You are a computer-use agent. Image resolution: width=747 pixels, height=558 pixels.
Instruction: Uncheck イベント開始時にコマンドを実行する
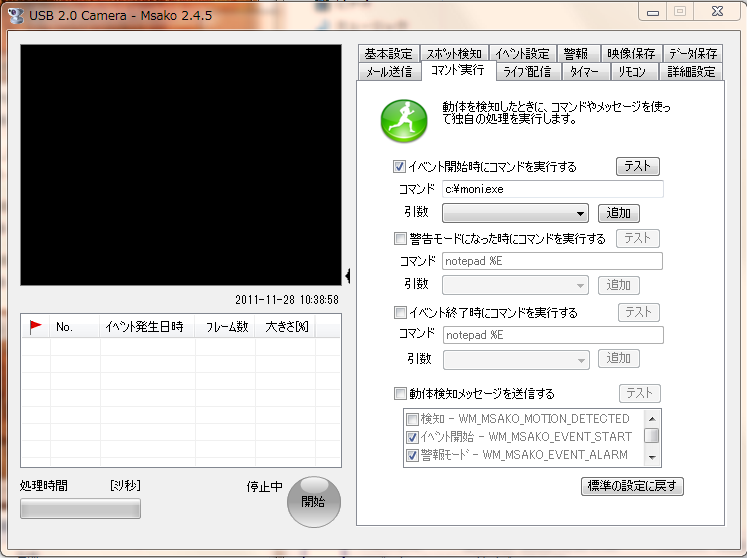[x=399, y=167]
